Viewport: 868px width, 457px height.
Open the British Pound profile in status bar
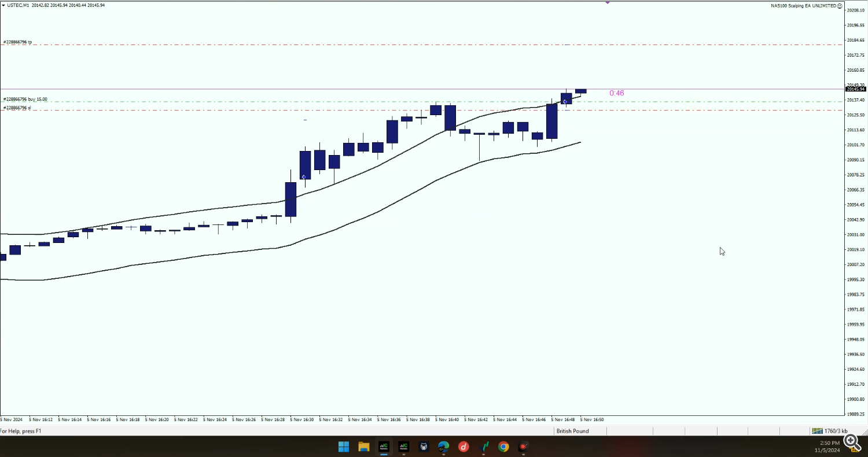click(573, 431)
